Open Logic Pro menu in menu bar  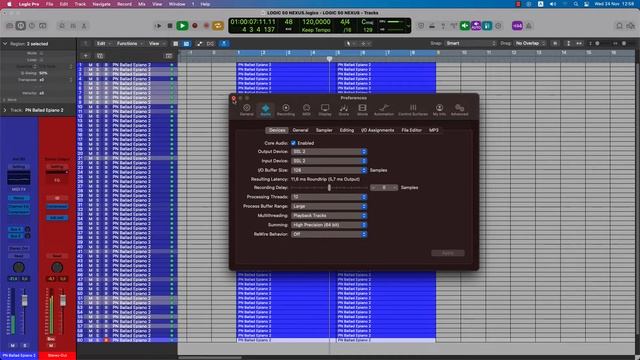click(29, 4)
